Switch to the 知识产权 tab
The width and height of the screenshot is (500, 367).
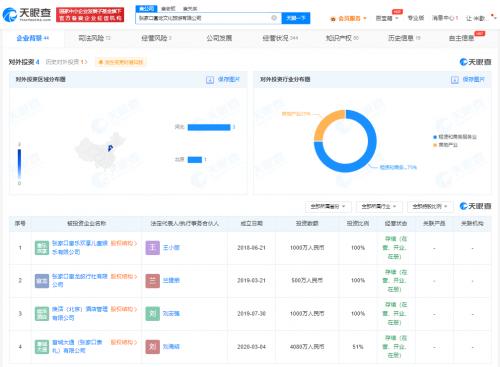(342, 38)
